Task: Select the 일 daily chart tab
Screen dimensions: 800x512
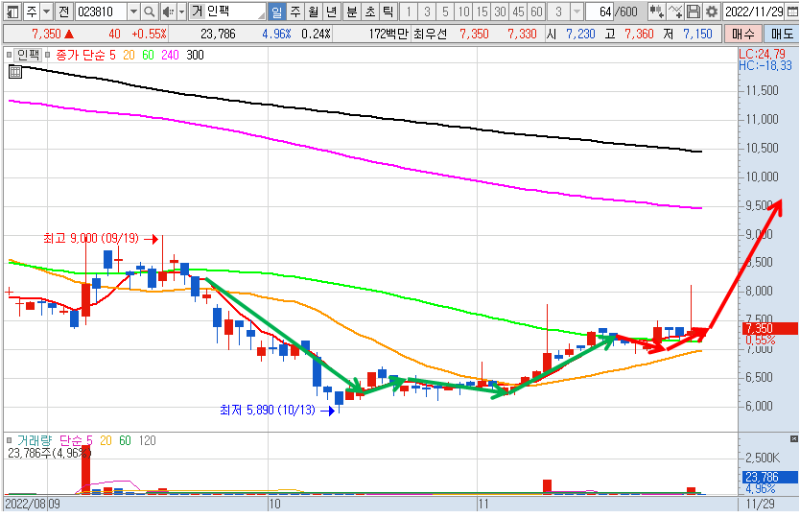Action: 277,11
